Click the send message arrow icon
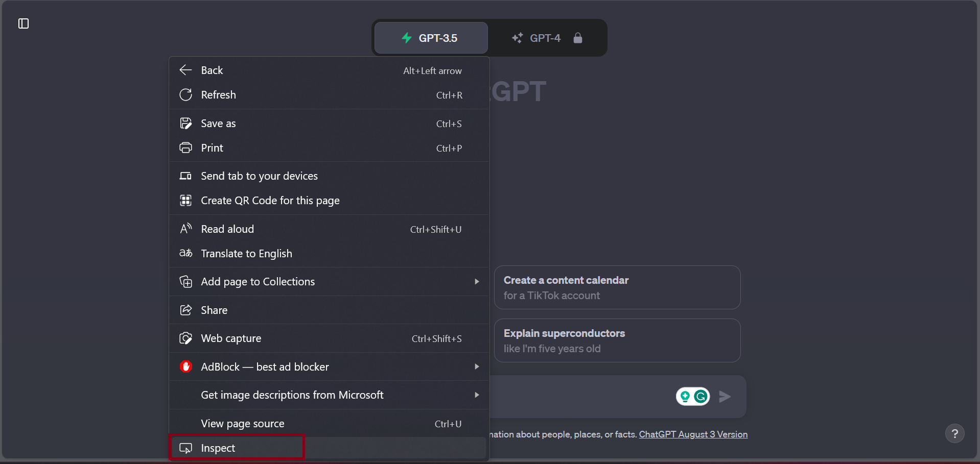This screenshot has height=464, width=980. coord(725,397)
